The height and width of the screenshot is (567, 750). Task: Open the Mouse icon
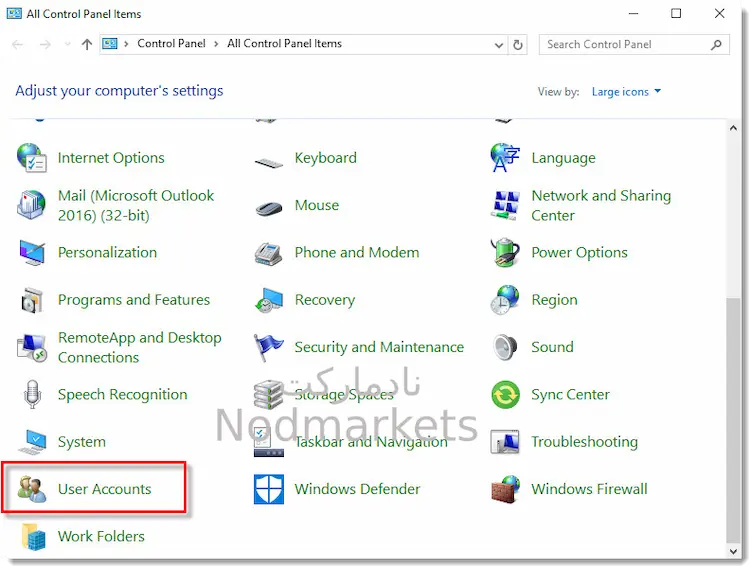269,208
